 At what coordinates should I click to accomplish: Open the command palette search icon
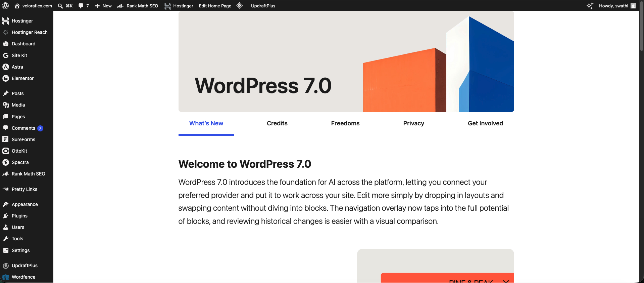point(60,6)
